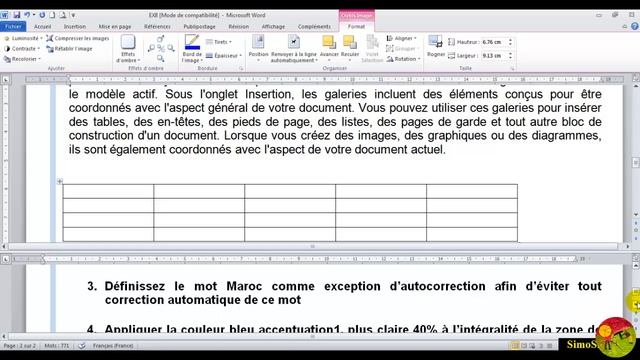
Task: Open the Luminosité dropdown
Action: tap(23, 38)
